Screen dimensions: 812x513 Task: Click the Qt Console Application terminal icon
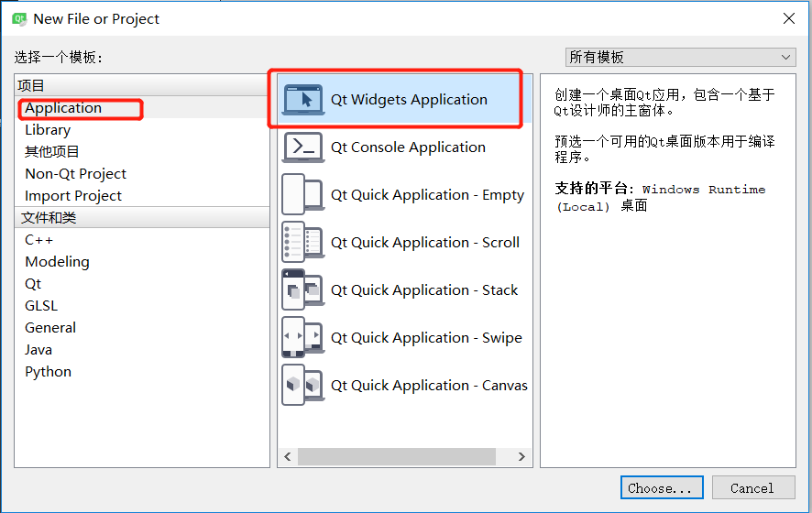click(303, 147)
